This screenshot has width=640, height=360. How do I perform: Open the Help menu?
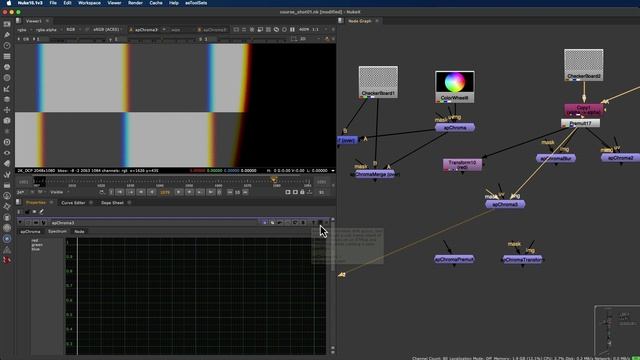173,3
